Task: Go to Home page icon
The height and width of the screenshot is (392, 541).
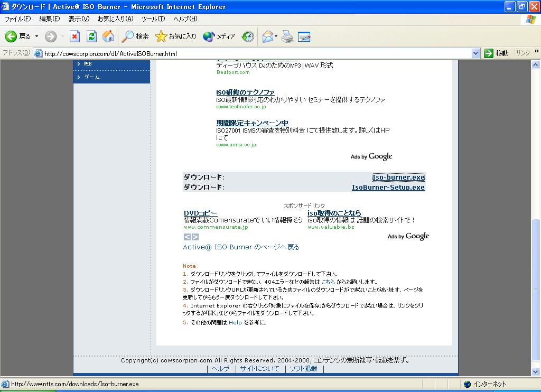Action: point(108,36)
